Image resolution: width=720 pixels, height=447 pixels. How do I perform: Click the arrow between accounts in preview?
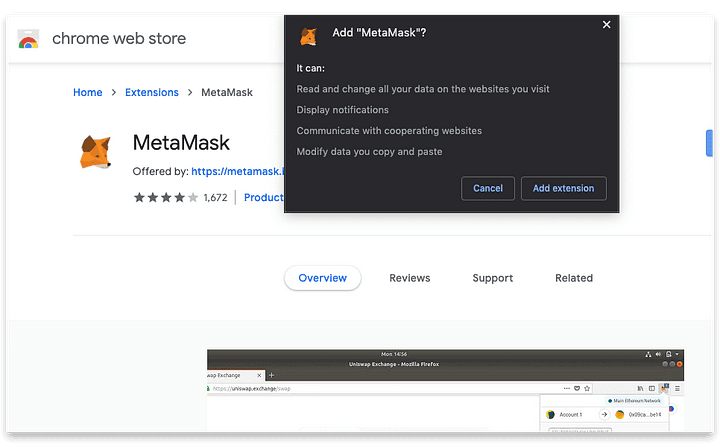point(604,414)
